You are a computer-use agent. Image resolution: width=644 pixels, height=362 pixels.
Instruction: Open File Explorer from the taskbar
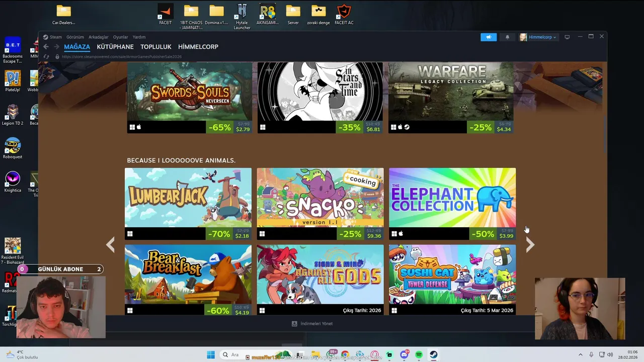click(x=315, y=355)
